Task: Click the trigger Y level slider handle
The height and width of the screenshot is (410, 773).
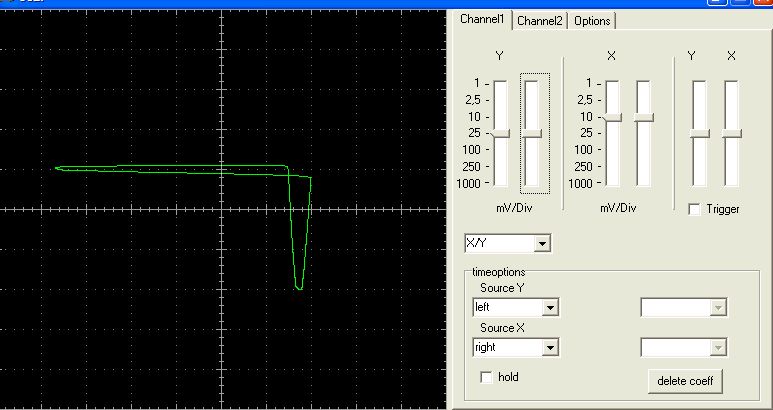Action: click(x=700, y=134)
